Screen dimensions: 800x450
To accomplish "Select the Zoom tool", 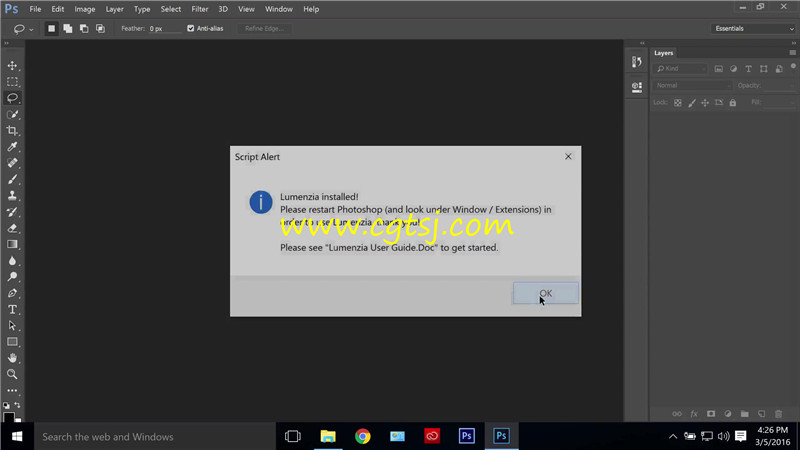I will [12, 374].
